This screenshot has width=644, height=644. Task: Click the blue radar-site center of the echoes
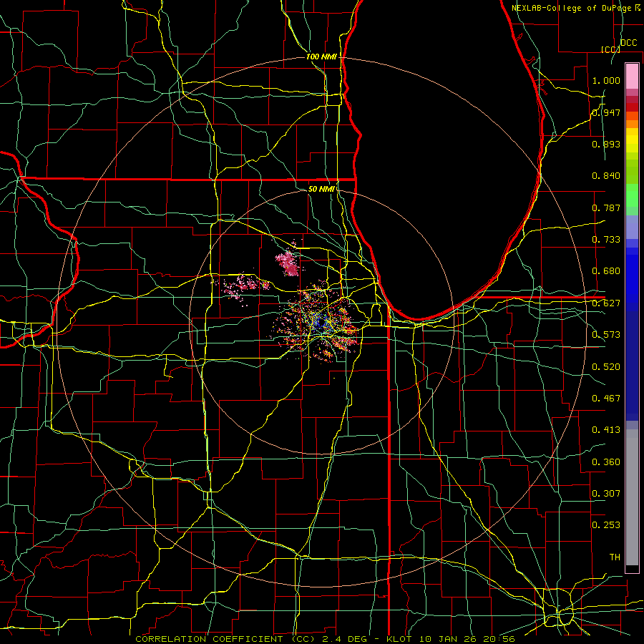(x=320, y=322)
